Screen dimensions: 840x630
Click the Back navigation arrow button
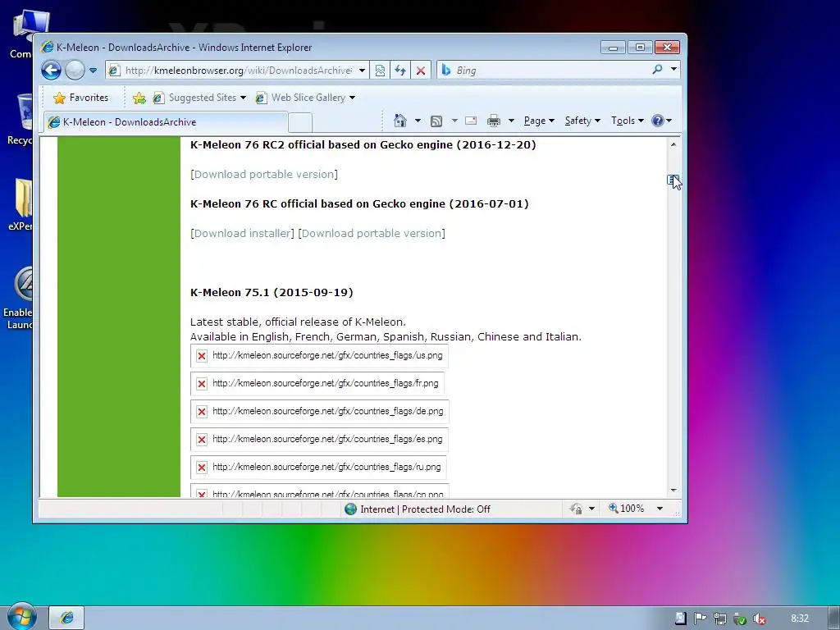(52, 71)
